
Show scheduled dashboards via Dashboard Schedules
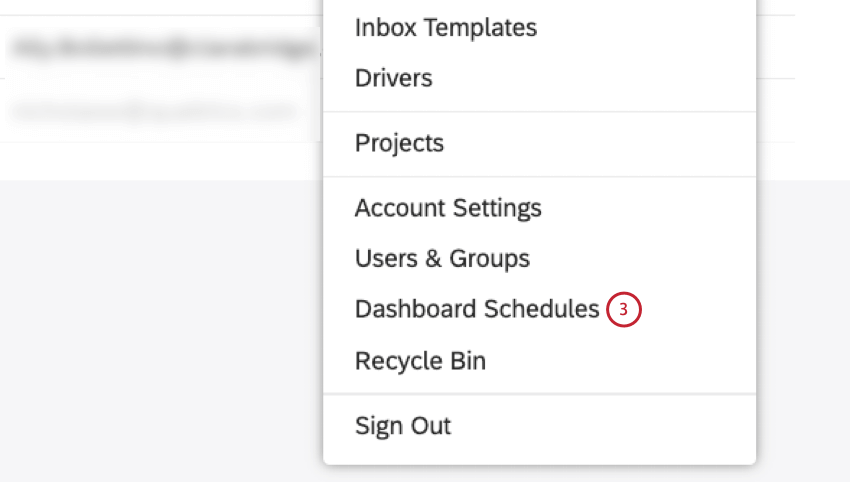476,309
